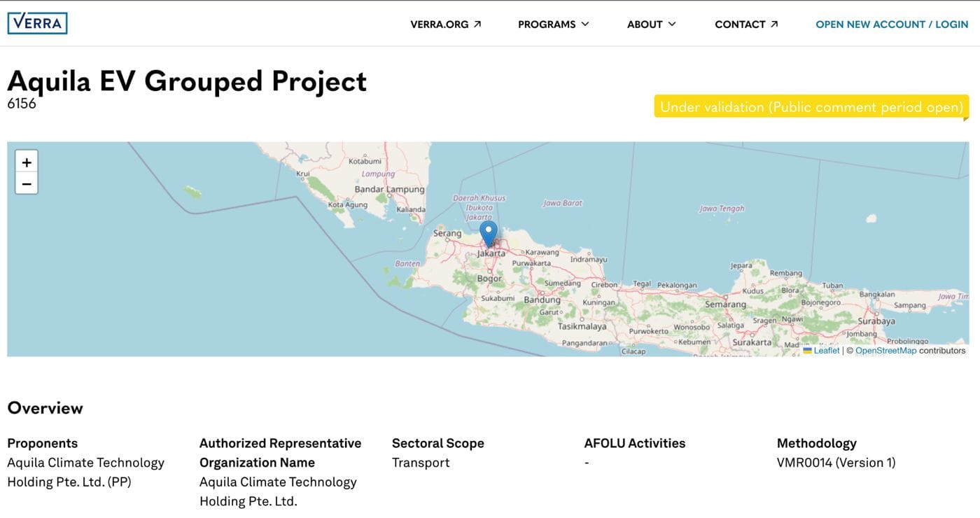Viewport: 980px width, 518px height.
Task: Click the Transport sectoral scope value
Action: point(421,463)
